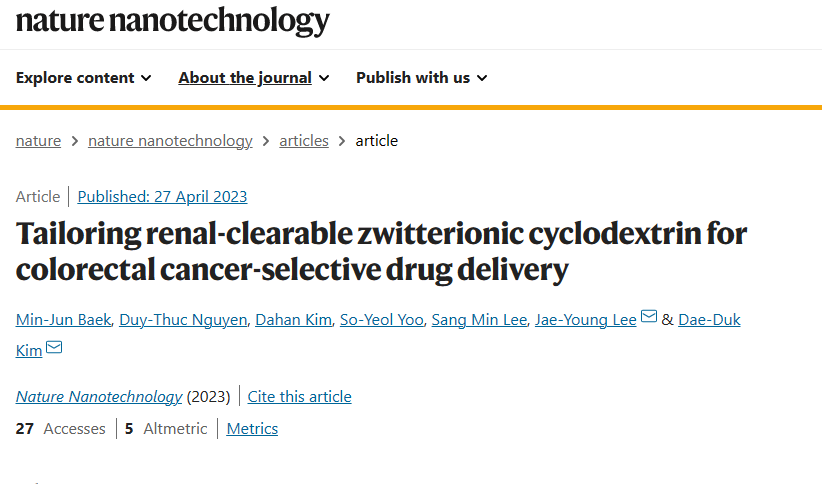
Task: Click the nature nanotechnology logo
Action: tap(172, 21)
